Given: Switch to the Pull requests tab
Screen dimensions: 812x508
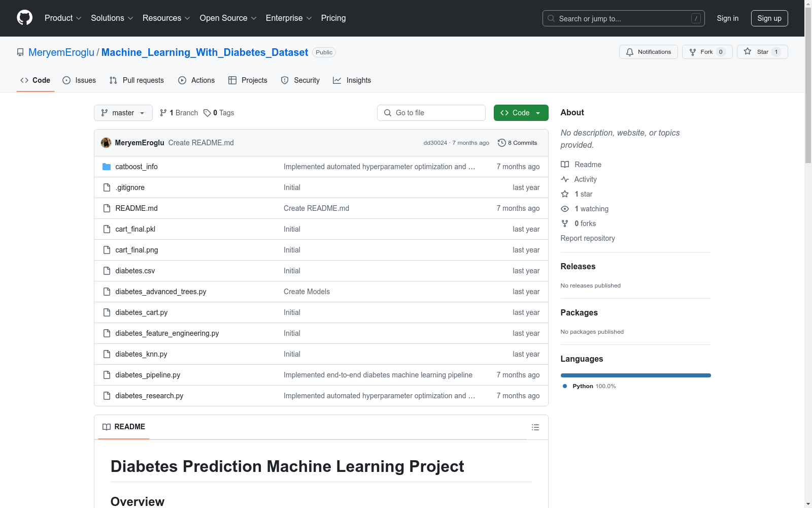Looking at the screenshot, I should [137, 80].
